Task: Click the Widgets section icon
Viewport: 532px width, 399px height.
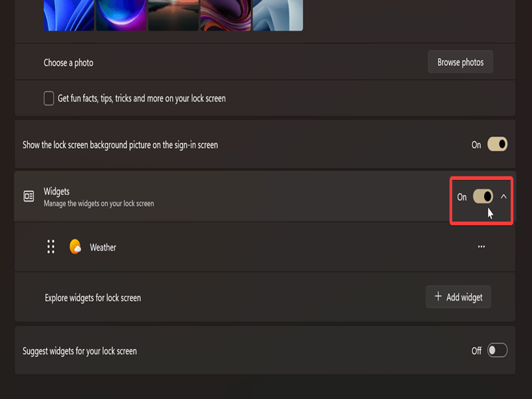Action: (x=29, y=196)
